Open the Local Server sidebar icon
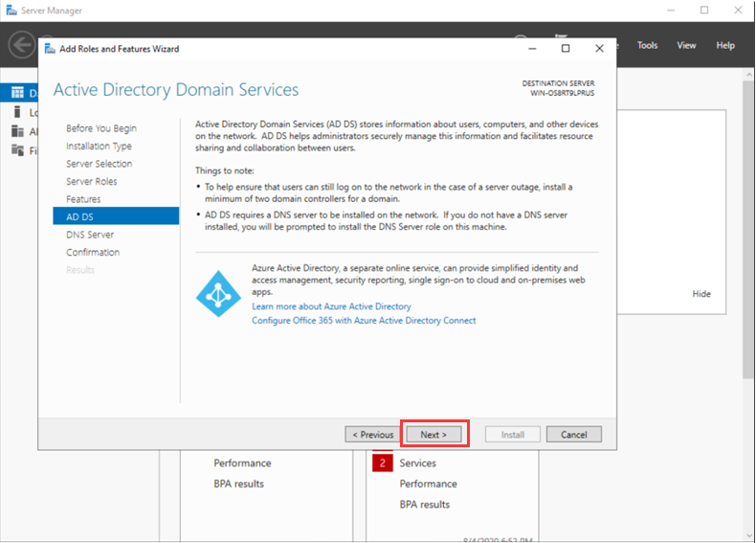The image size is (756, 543). 16,112
